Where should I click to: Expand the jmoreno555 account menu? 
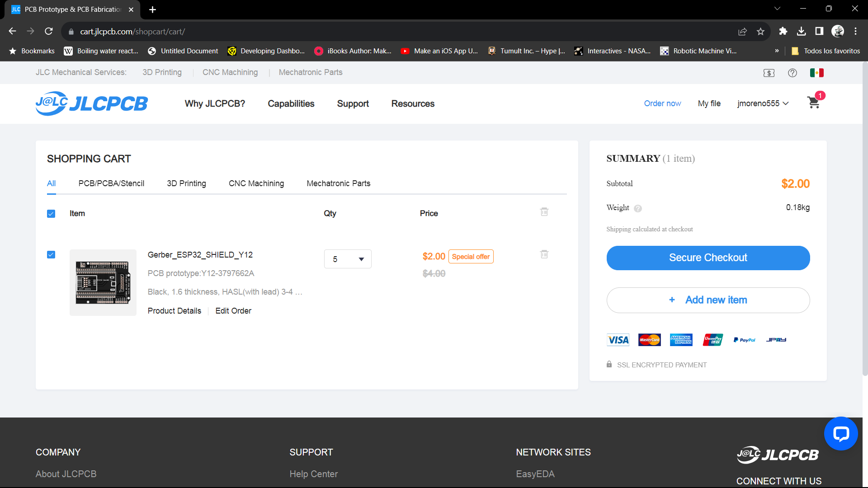[x=763, y=103]
